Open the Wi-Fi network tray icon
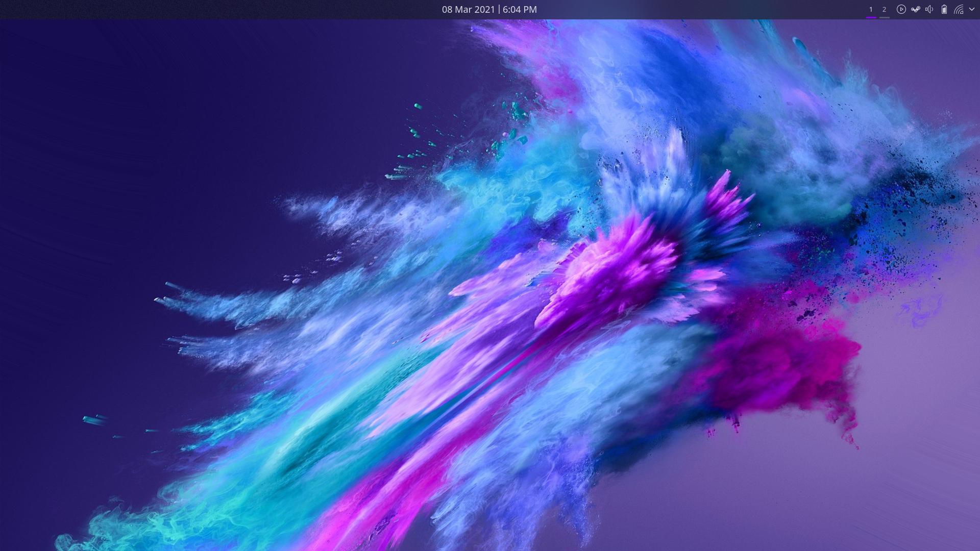Viewport: 980px width, 551px height. point(958,9)
